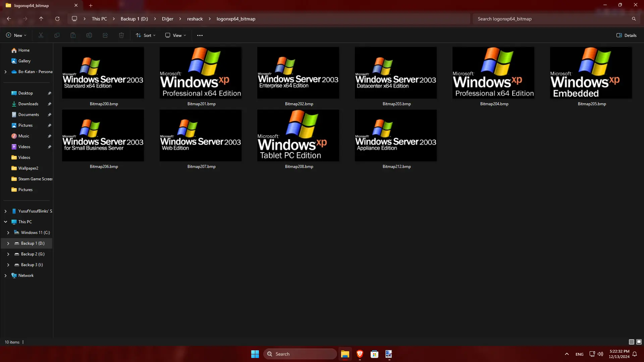This screenshot has width=644, height=362.
Task: Select Bitmap207.bmp Web Edition thumbnail
Action: pos(201,135)
